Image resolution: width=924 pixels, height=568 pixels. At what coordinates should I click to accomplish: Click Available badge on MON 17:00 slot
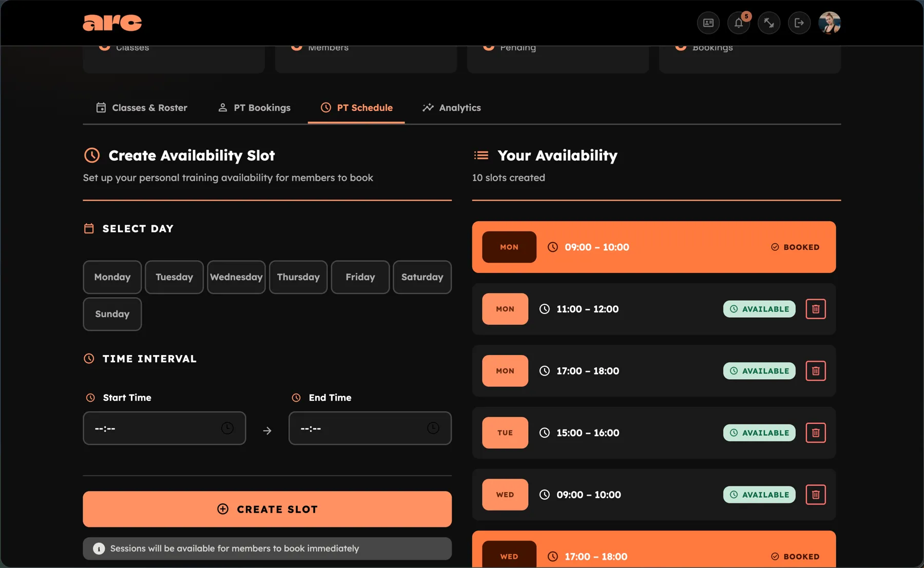coord(759,371)
